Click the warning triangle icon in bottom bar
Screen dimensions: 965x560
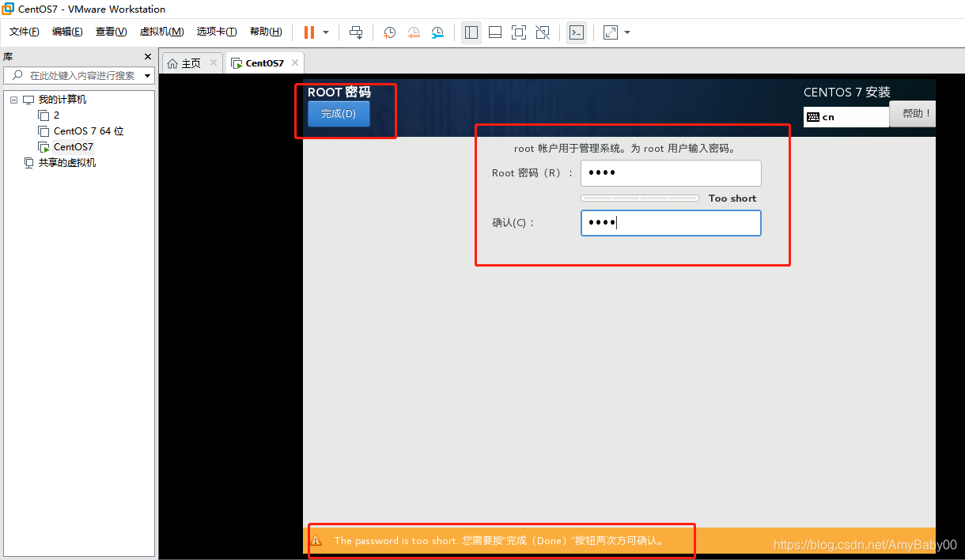[316, 541]
